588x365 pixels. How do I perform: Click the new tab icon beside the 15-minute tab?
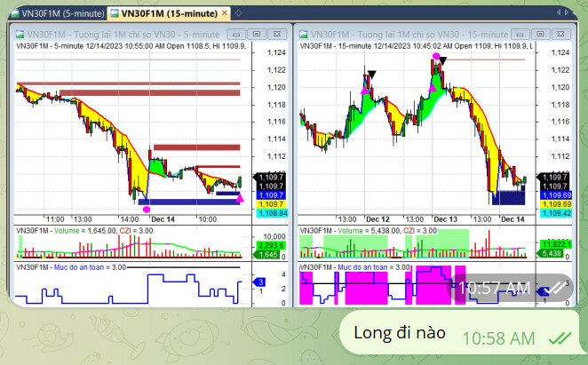click(x=239, y=13)
